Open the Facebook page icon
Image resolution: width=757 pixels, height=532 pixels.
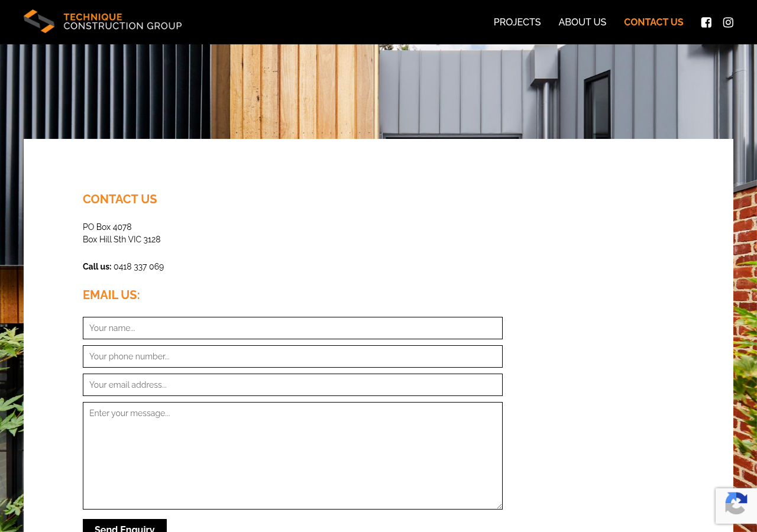pos(706,21)
